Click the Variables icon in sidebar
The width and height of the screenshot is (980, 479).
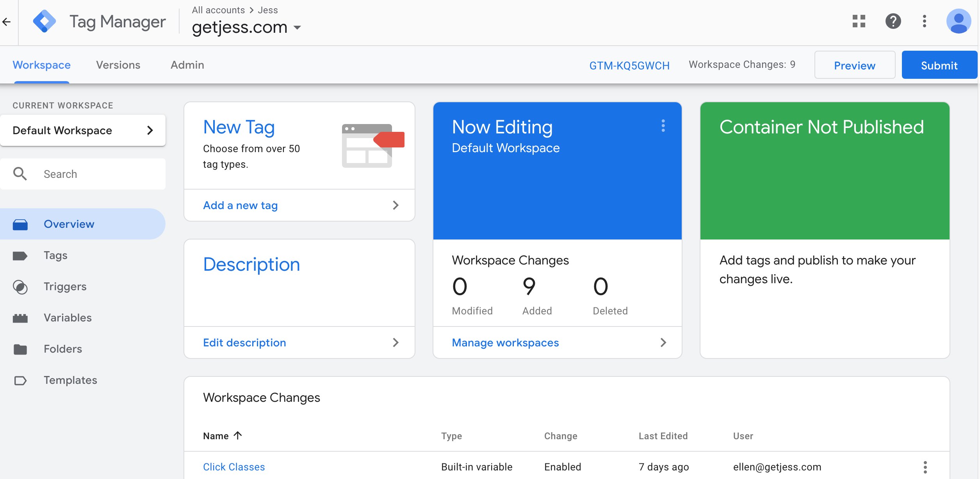(x=21, y=317)
